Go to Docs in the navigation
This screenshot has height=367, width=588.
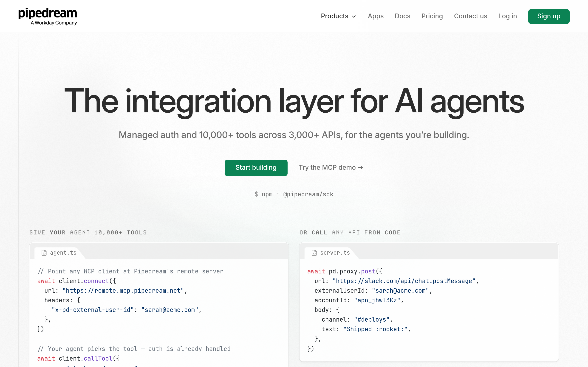click(402, 16)
